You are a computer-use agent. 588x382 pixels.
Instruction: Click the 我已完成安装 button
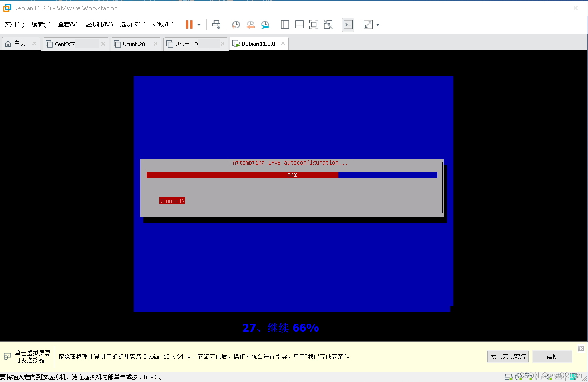(508, 356)
